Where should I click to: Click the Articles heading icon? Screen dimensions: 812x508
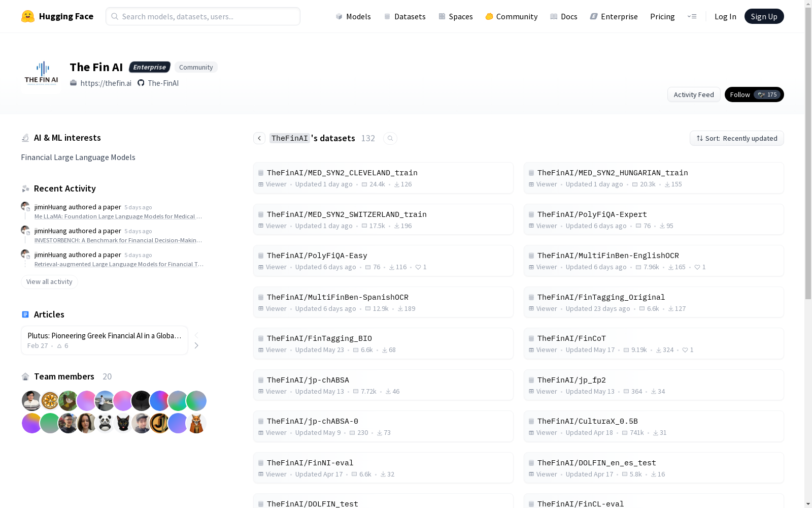pyautogui.click(x=25, y=314)
